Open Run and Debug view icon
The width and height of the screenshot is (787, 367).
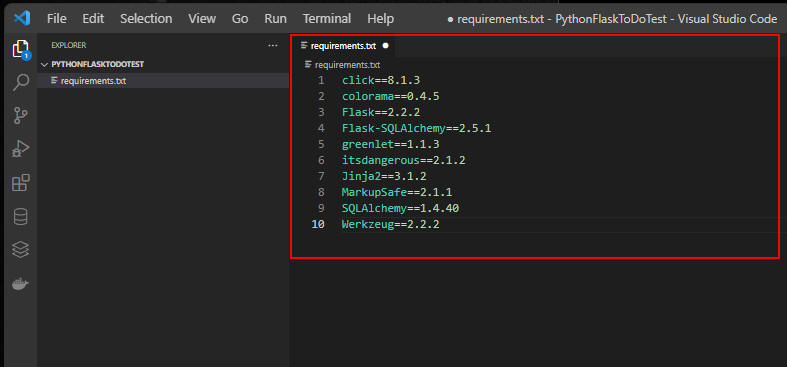pyautogui.click(x=21, y=149)
